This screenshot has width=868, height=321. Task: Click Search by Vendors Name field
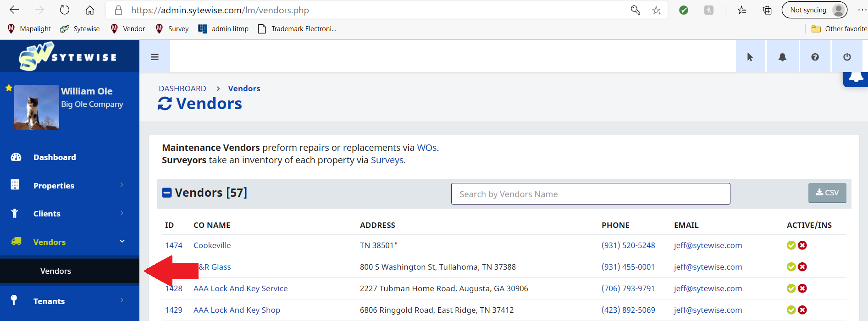tap(591, 194)
